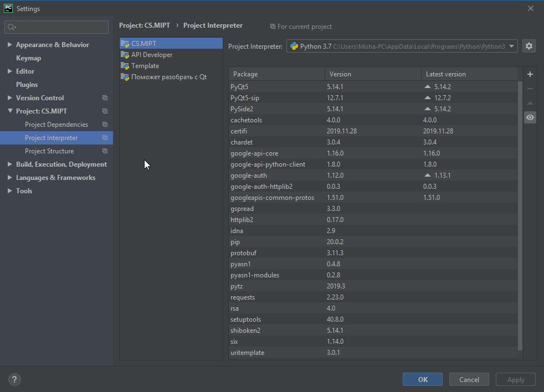Expand the Editor section
544x392 pixels.
10,71
